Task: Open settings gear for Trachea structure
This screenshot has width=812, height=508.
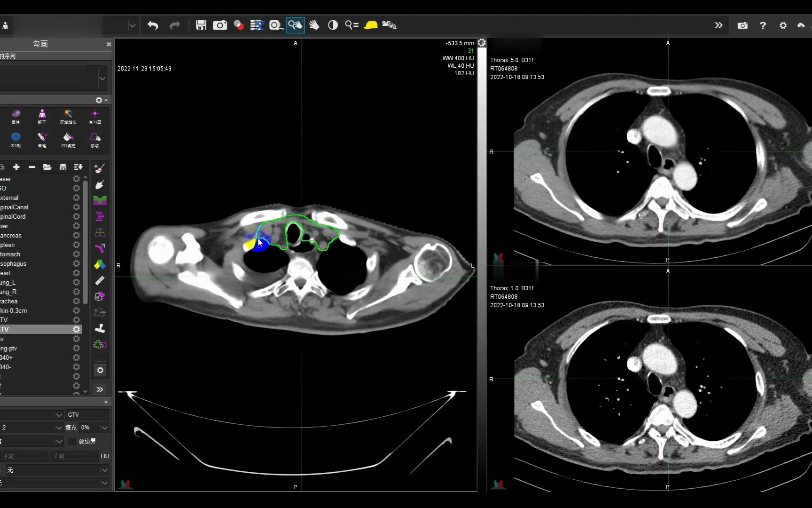Action: (76, 301)
